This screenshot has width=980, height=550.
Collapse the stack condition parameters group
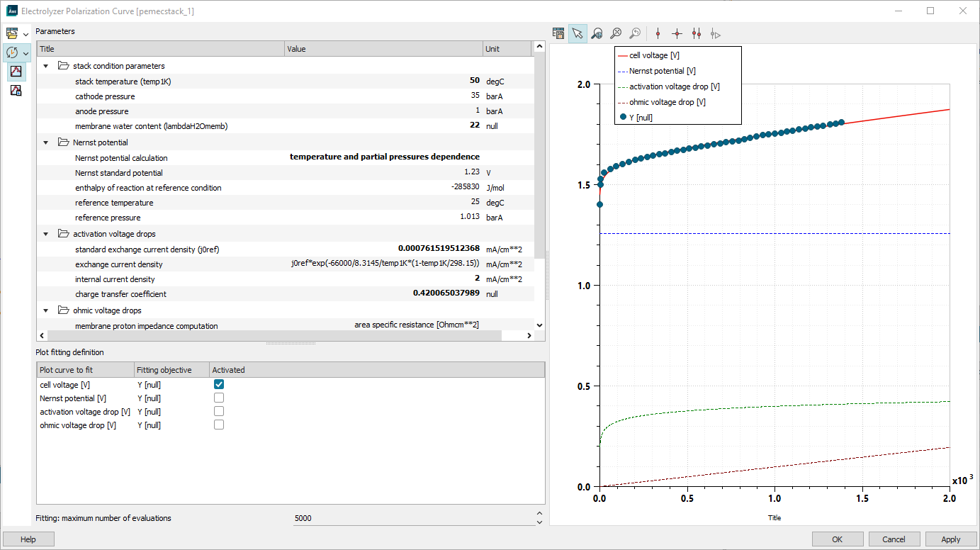click(46, 66)
